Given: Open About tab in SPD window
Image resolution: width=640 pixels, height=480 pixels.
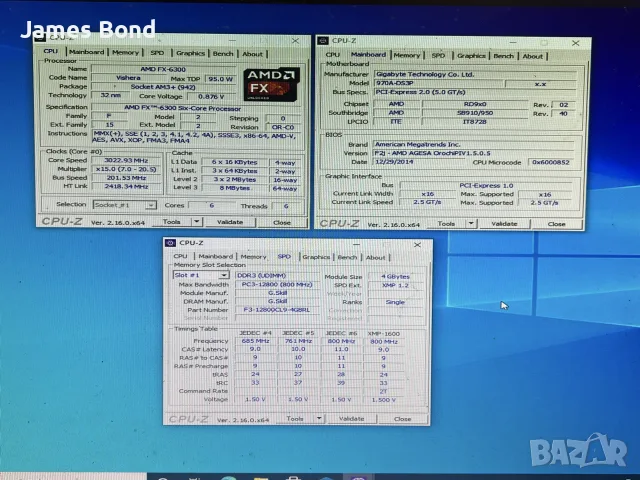Looking at the screenshot, I should [x=376, y=258].
